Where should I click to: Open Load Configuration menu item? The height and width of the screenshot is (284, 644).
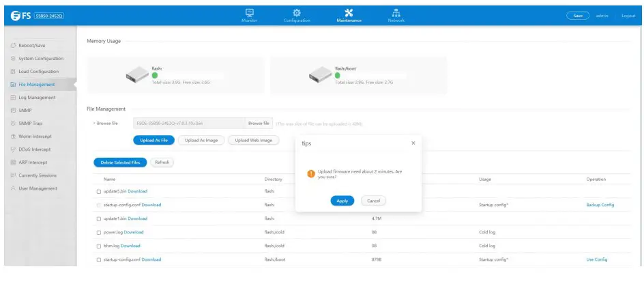(39, 72)
